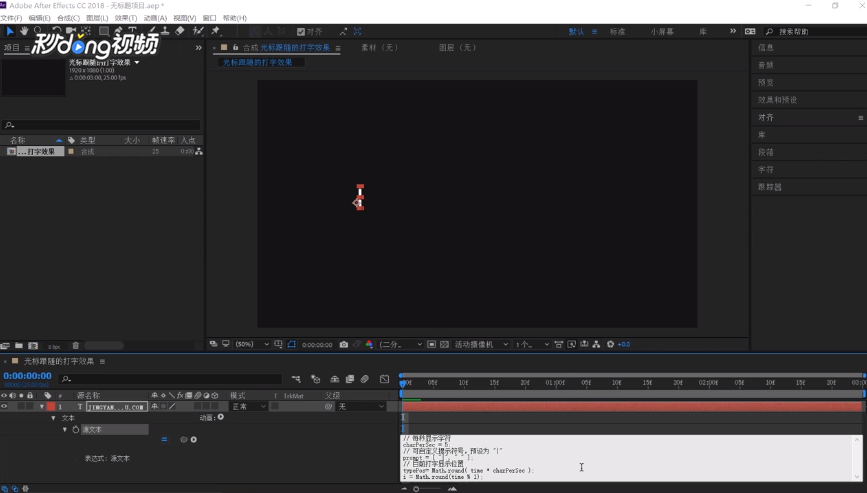Toggle Frame Blending button in timeline
The height and width of the screenshot is (493, 867).
coord(349,379)
